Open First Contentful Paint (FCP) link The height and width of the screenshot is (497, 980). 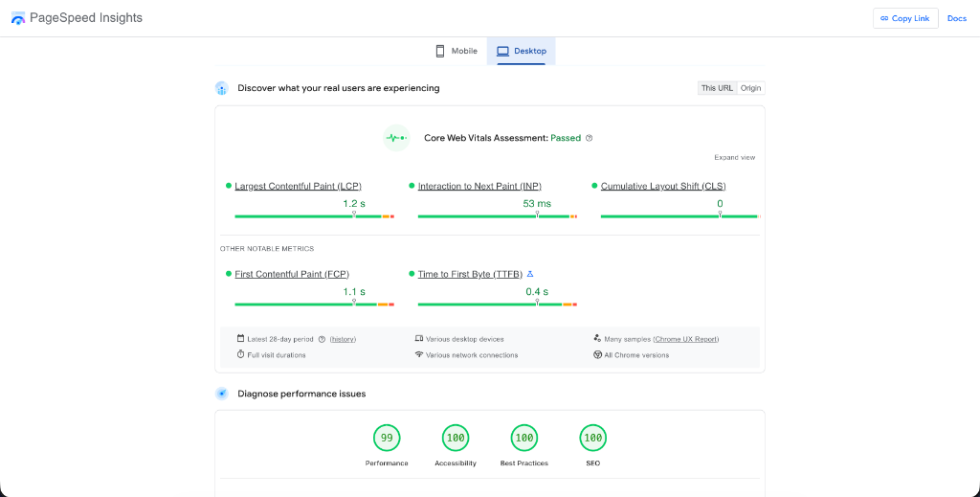coord(292,274)
